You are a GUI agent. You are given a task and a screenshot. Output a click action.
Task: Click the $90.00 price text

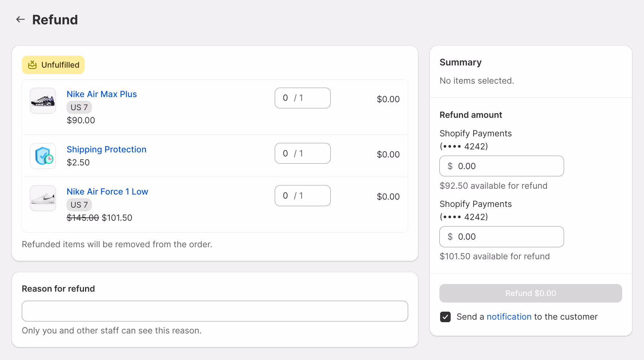(81, 120)
